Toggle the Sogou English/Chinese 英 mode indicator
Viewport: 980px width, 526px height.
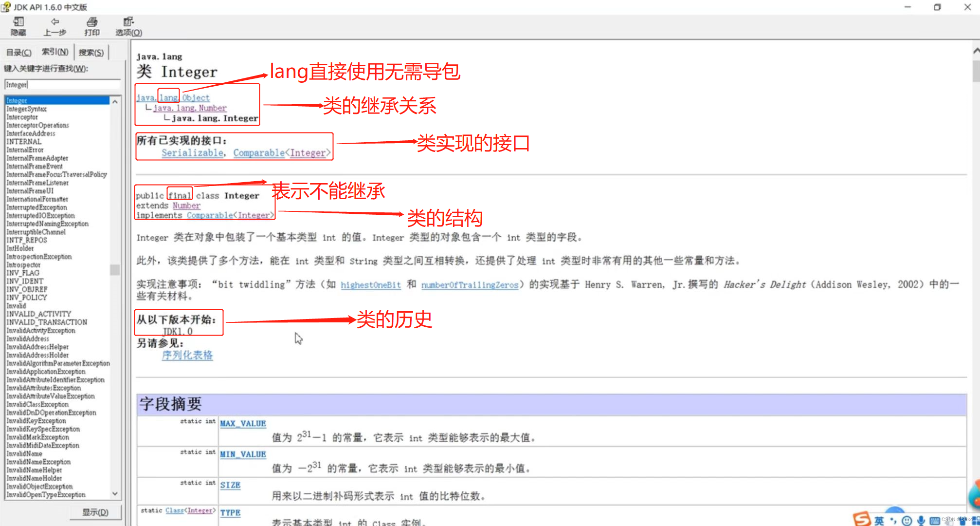pos(879,521)
